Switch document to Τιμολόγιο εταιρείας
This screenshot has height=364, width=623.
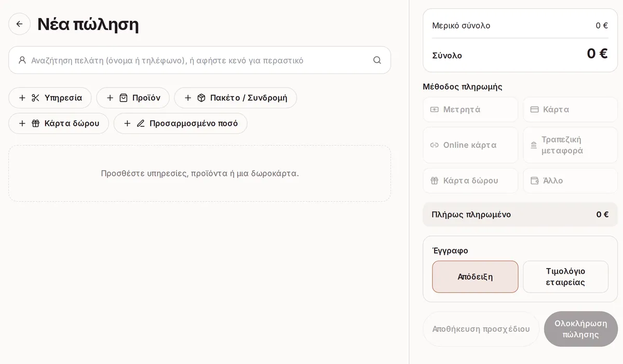(x=565, y=277)
